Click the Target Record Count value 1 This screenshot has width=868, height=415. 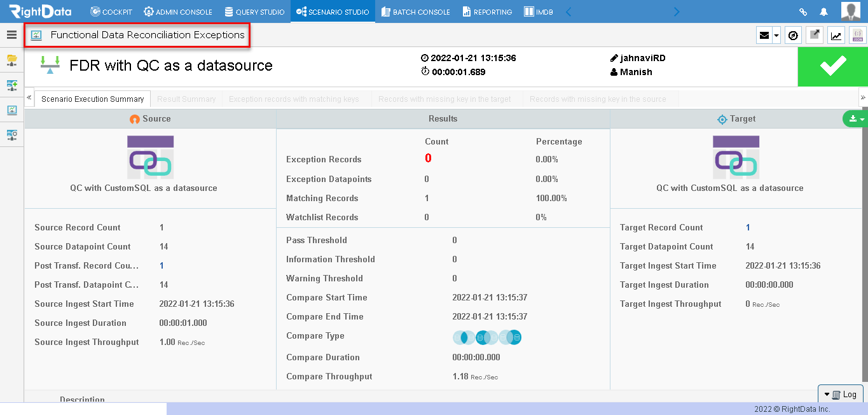pos(748,227)
